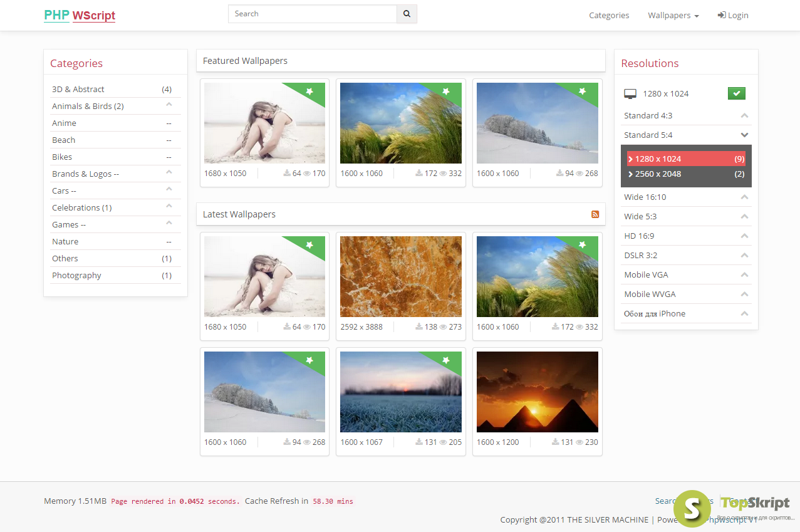The image size is (800, 532).
Task: Open the Nature category
Action: point(115,241)
